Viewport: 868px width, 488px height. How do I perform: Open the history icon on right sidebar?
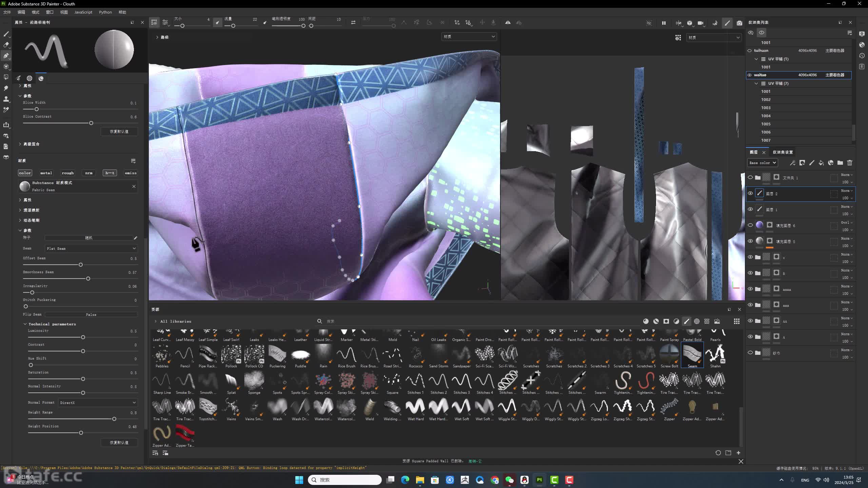[x=862, y=56]
